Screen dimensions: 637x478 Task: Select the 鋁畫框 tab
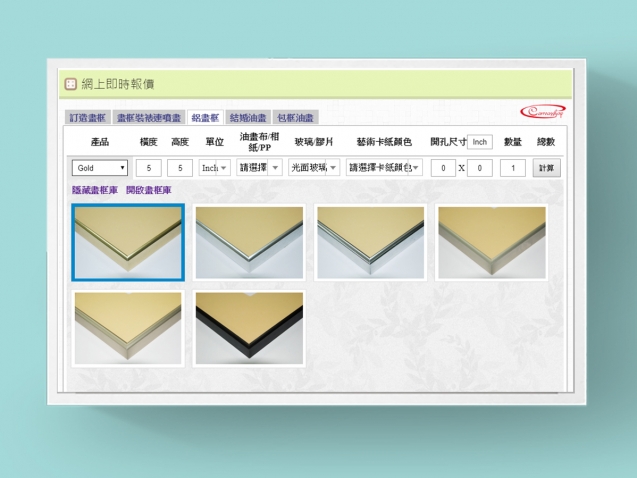pyautogui.click(x=205, y=118)
